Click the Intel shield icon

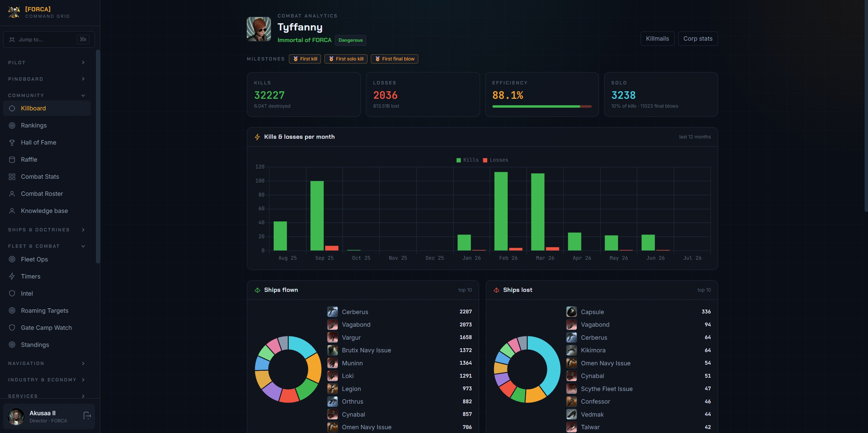pos(12,294)
